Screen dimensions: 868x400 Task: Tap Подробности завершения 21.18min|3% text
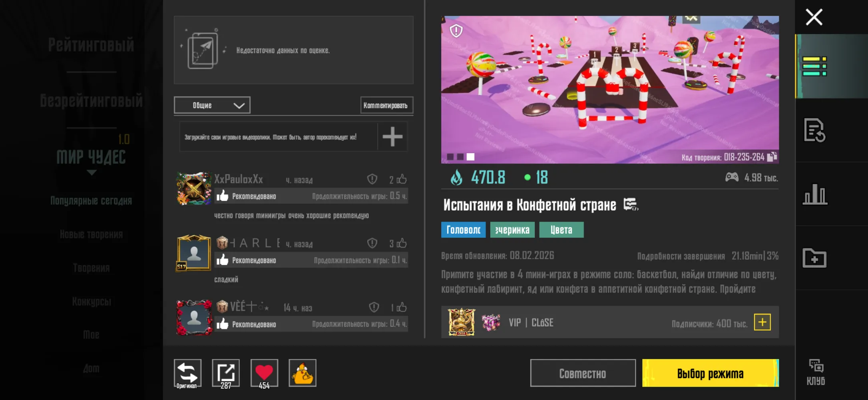click(708, 256)
